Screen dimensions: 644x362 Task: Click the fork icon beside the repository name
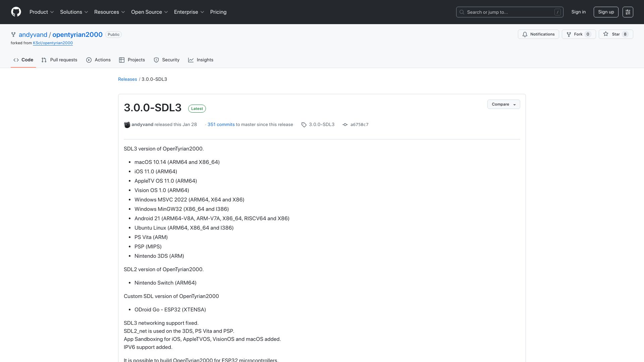coord(13,35)
